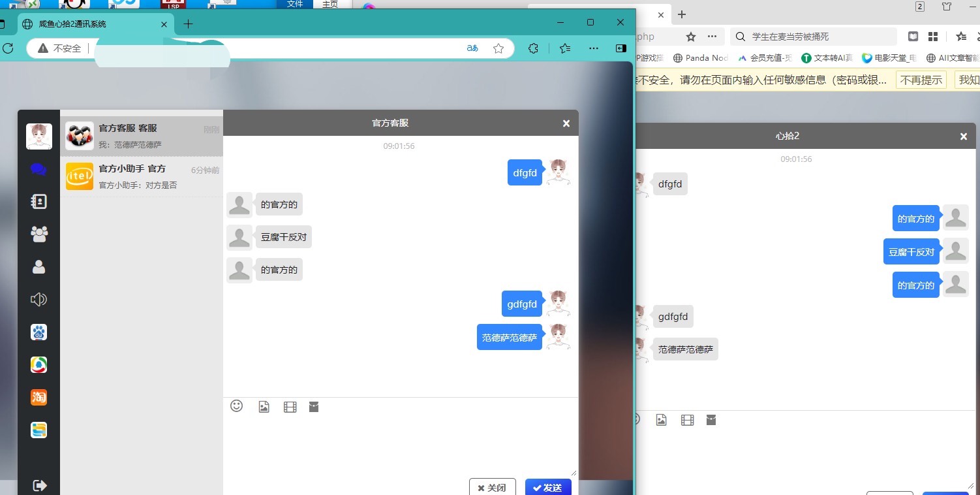Click the 不安全 security warning indicator
980x495 pixels.
[59, 48]
